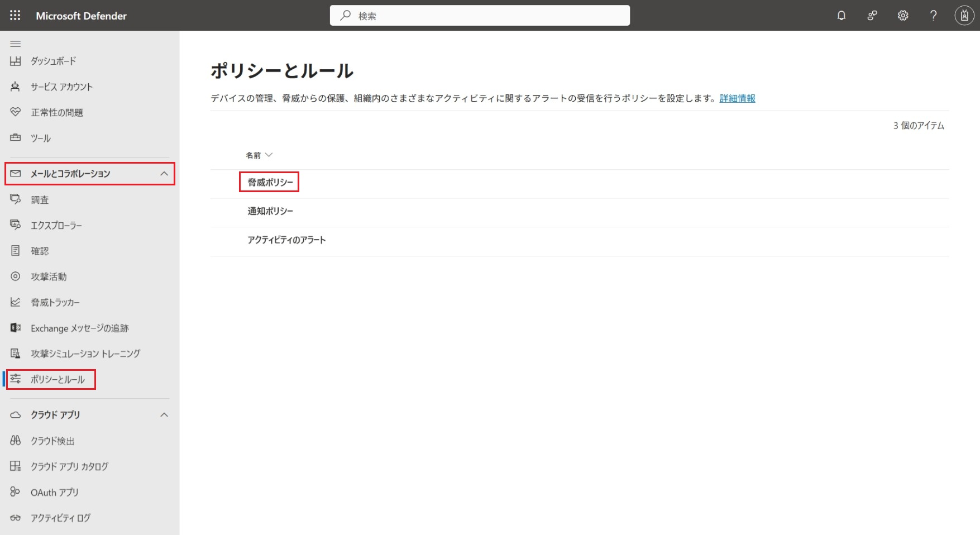Toggle the hamburger navigation menu
980x535 pixels.
(16, 44)
